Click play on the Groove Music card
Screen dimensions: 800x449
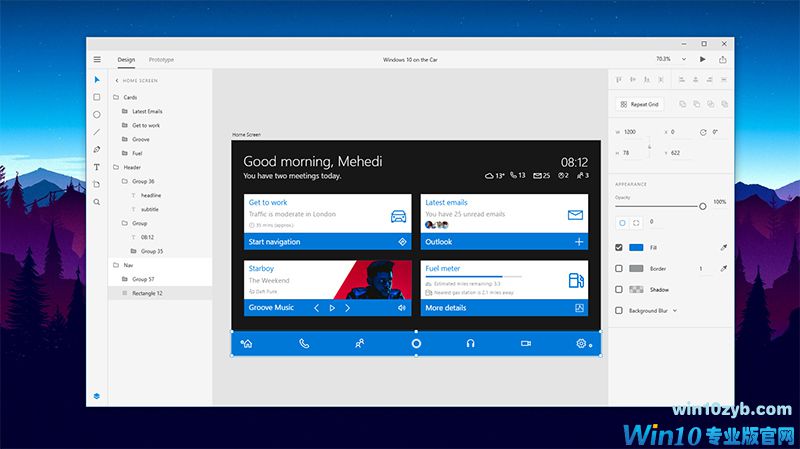point(332,308)
